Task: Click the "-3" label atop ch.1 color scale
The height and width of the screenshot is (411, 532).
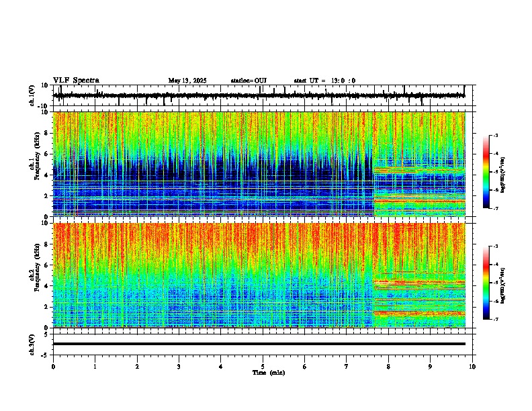Action: pos(496,135)
